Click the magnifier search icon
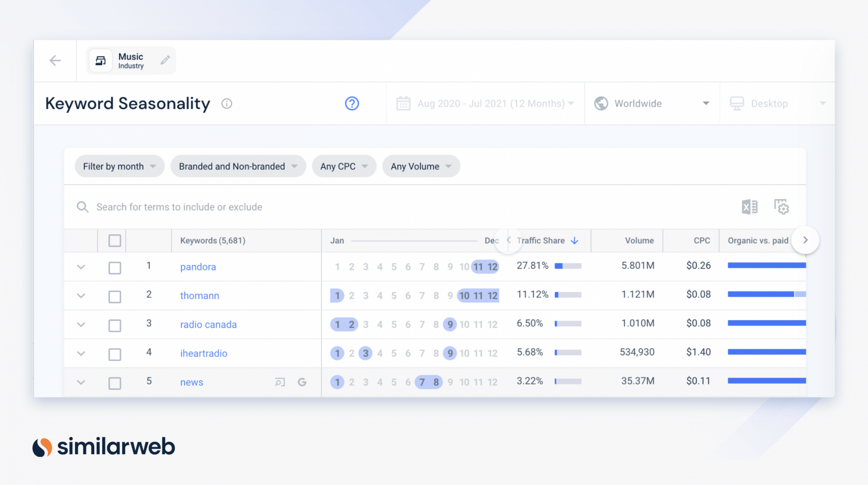Viewport: 868px width, 485px height. [x=82, y=207]
